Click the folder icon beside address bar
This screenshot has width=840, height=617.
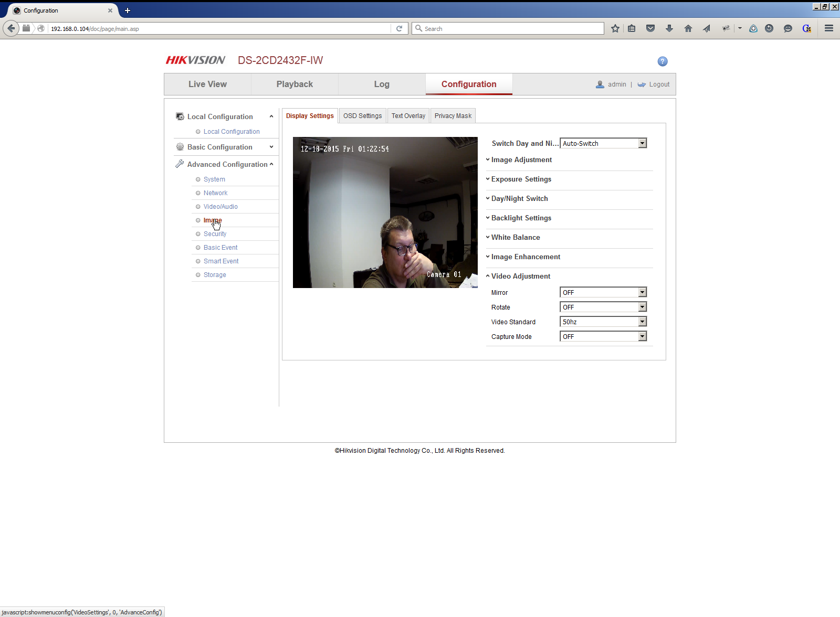tap(26, 28)
